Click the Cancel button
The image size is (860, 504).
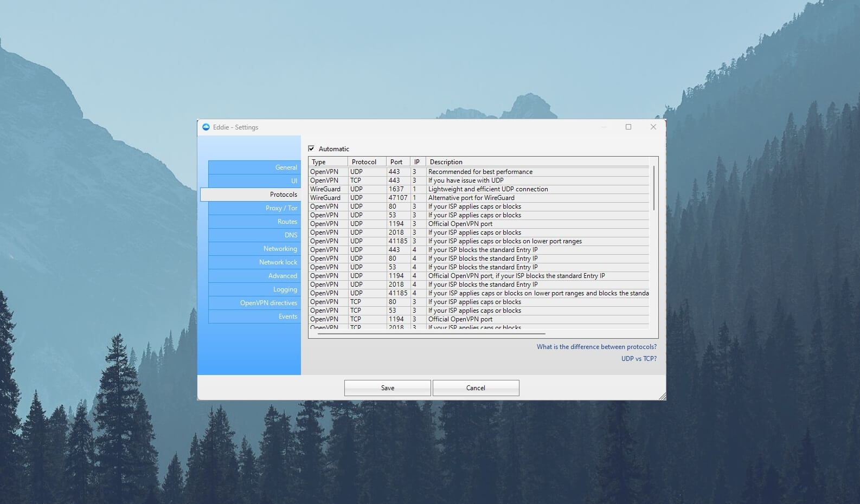(476, 388)
